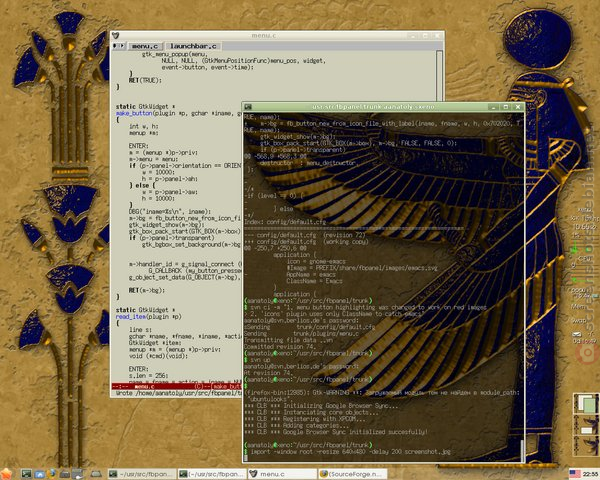The image size is (600, 480).
Task: Click the mail envelope icon in GKrellM monitor
Action: tap(577, 335)
